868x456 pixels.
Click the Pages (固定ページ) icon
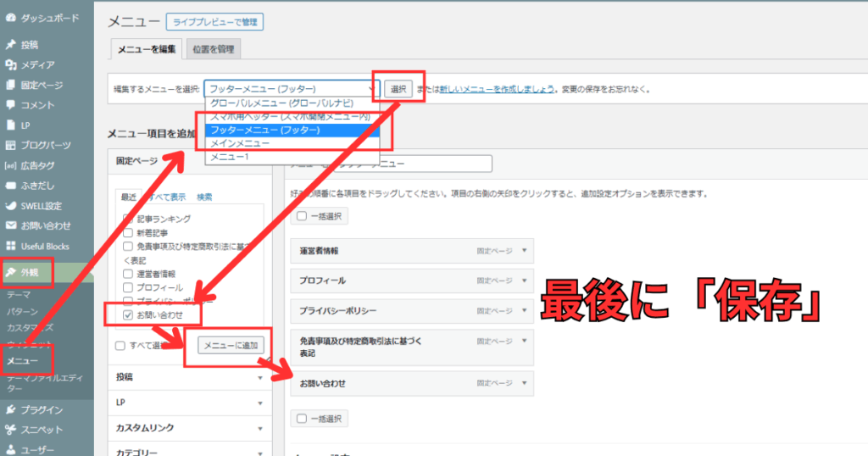pyautogui.click(x=10, y=85)
